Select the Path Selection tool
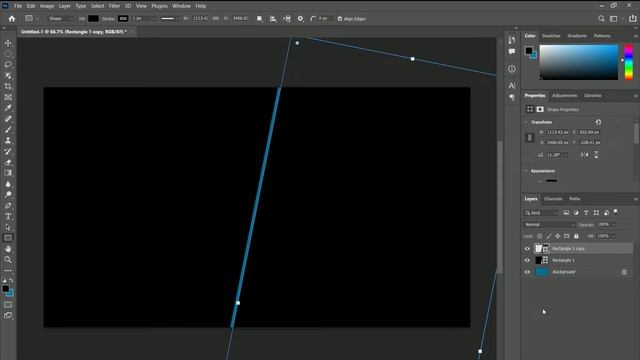This screenshot has width=640, height=360. pyautogui.click(x=8, y=227)
